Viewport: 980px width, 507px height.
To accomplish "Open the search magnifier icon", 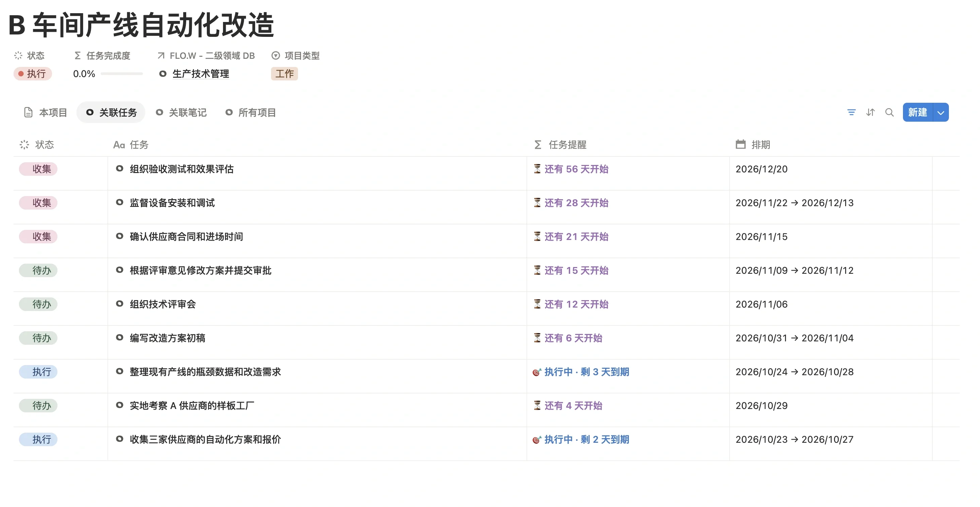I will click(x=889, y=112).
